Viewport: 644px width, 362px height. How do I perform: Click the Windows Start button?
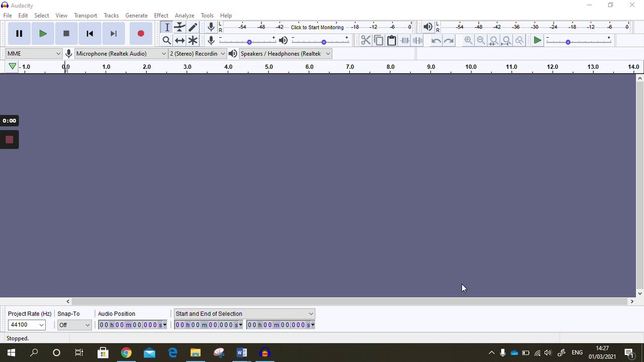[11, 353]
